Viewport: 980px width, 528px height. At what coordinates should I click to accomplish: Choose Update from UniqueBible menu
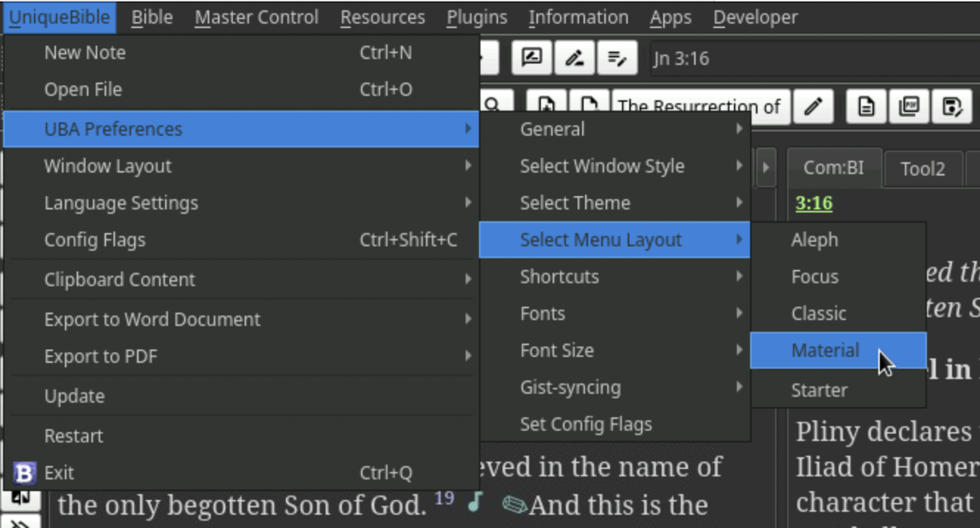[x=242, y=397]
